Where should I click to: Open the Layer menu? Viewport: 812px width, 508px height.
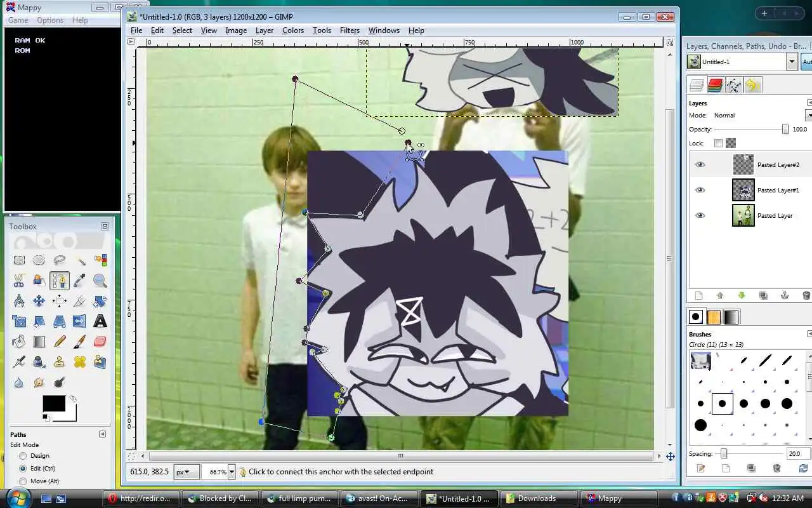[x=265, y=30]
